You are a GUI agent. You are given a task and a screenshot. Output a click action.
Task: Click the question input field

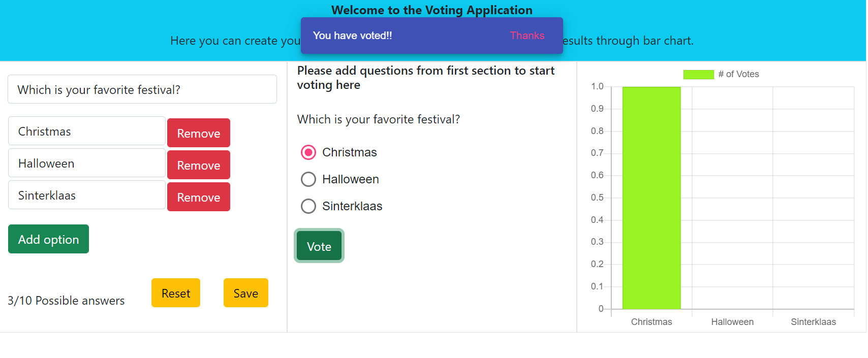142,89
